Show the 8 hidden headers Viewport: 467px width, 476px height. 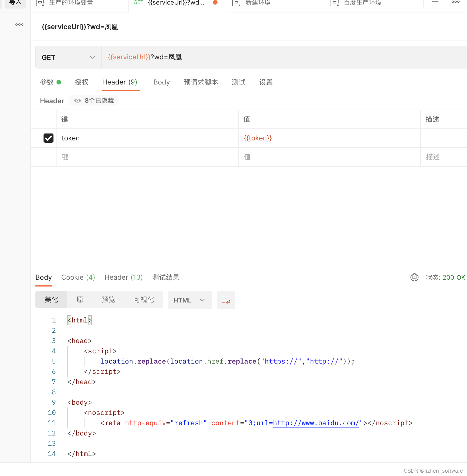coord(94,100)
